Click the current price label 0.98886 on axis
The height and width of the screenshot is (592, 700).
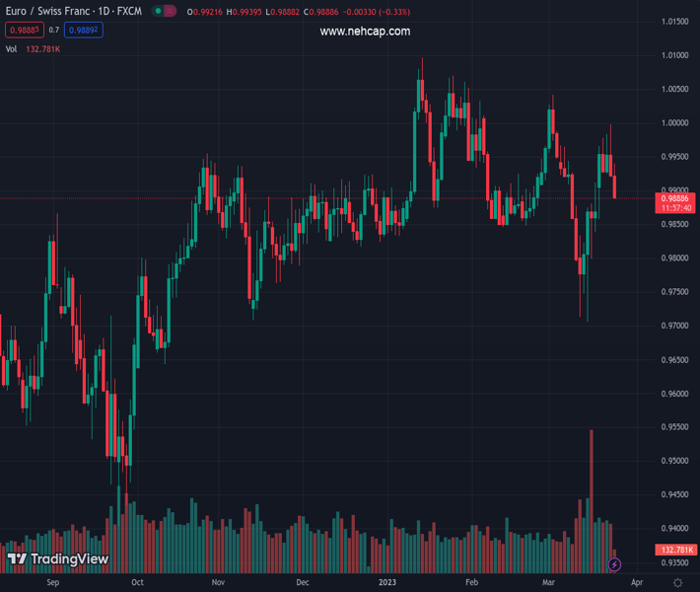(676, 198)
